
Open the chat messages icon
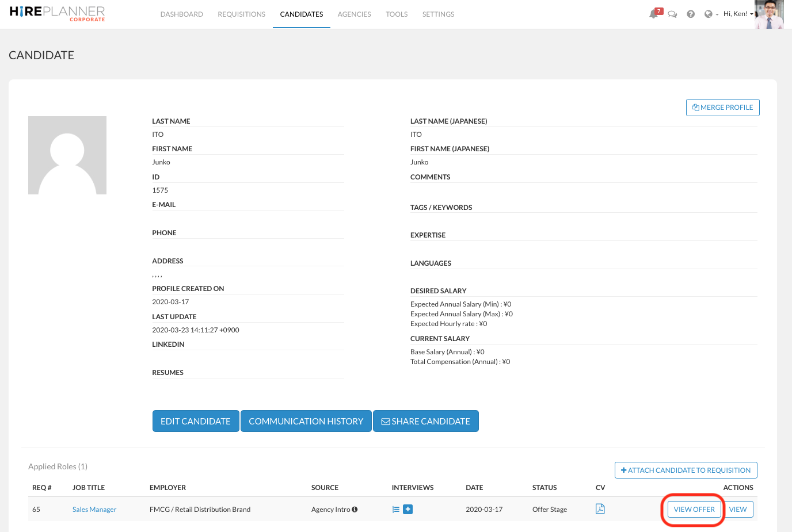click(672, 14)
